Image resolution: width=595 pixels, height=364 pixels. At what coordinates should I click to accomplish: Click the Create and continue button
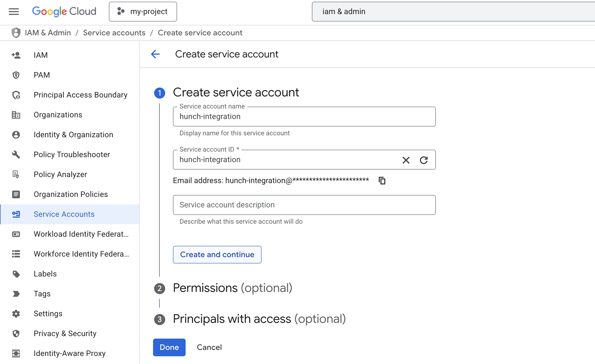tap(217, 254)
